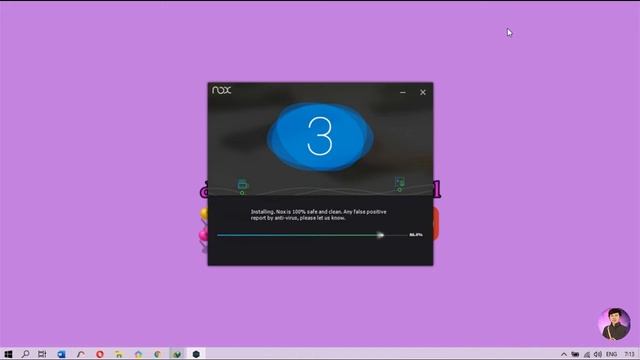Select the dark hexagon Nox taskbar icon
This screenshot has height=360, width=640.
(196, 354)
